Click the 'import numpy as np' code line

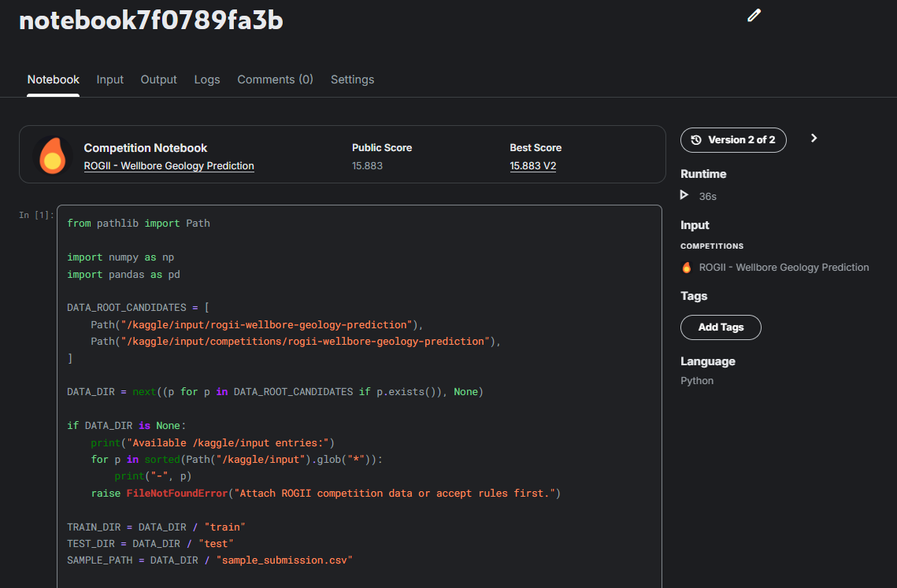(120, 257)
